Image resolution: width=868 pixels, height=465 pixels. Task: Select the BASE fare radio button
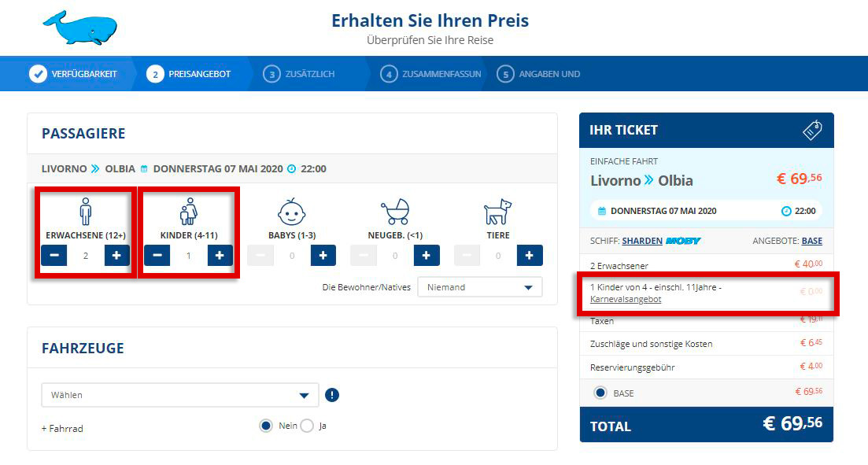(x=600, y=393)
